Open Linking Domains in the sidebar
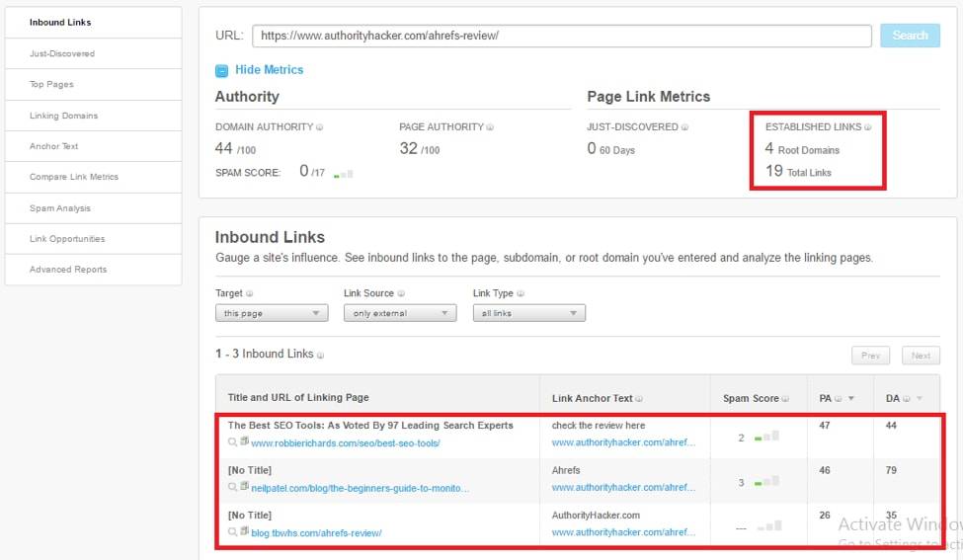The height and width of the screenshot is (560, 963). (94, 117)
